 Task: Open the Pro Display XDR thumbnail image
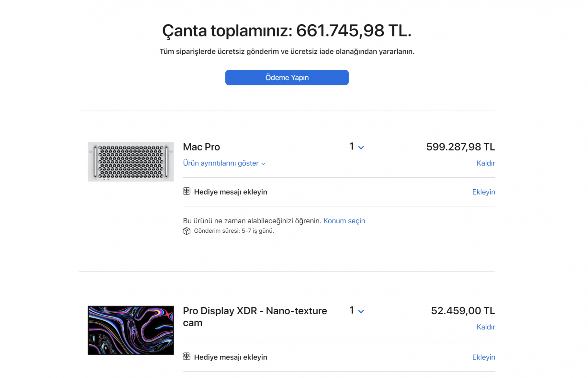point(131,330)
